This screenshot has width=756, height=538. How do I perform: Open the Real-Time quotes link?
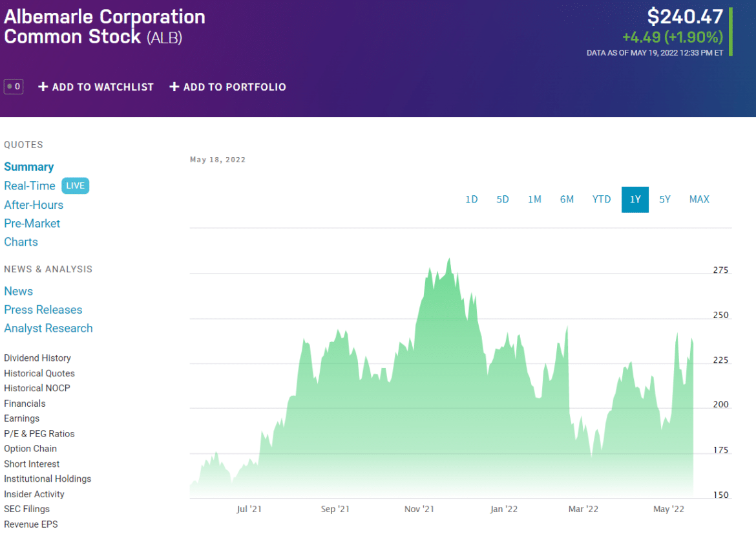pos(30,186)
